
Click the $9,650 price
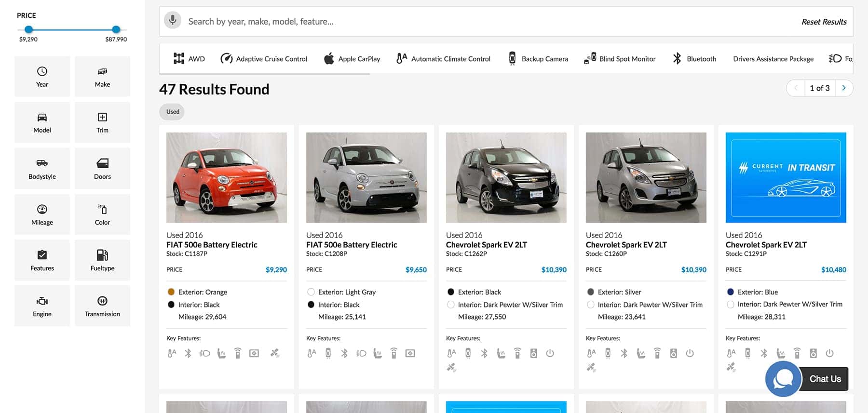coord(416,270)
